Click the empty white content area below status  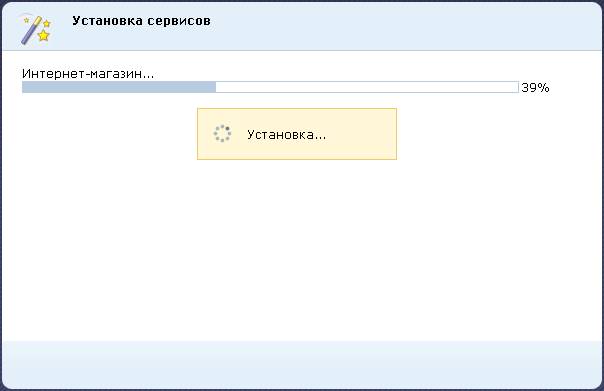pyautogui.click(x=302, y=250)
